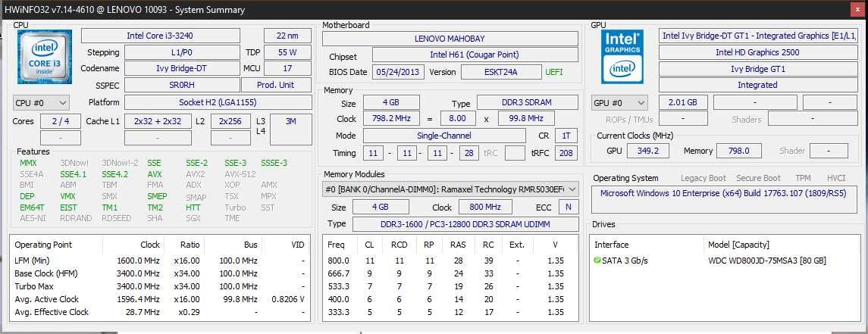Click the Intel Core i3-3240 name field
The width and height of the screenshot is (868, 334).
(x=160, y=36)
